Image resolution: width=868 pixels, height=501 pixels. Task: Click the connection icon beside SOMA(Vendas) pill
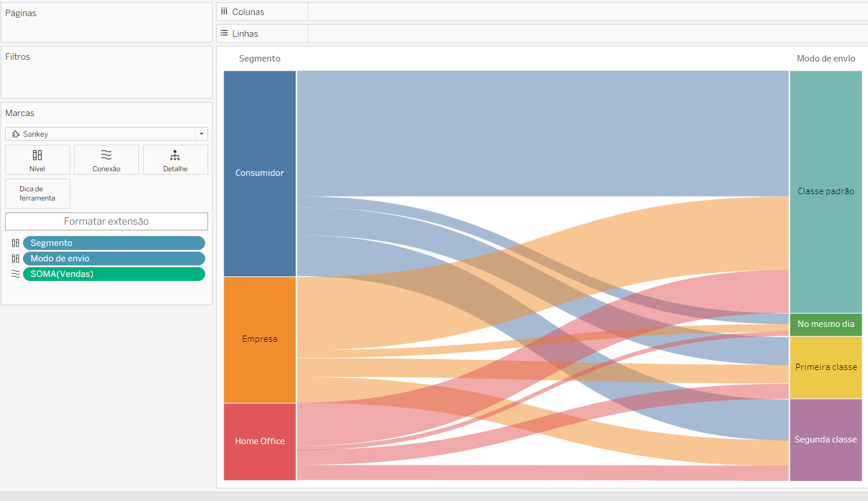[16, 274]
